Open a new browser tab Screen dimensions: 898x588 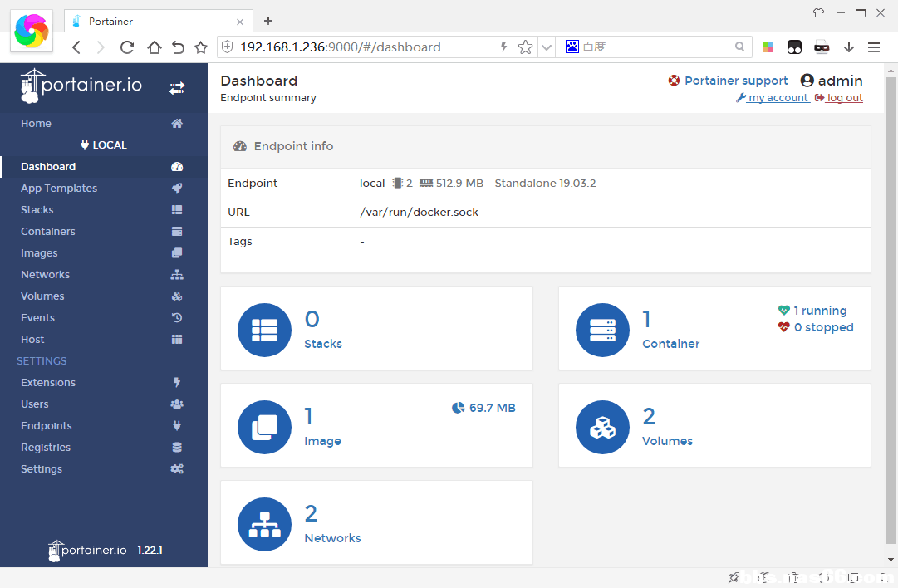pyautogui.click(x=268, y=21)
